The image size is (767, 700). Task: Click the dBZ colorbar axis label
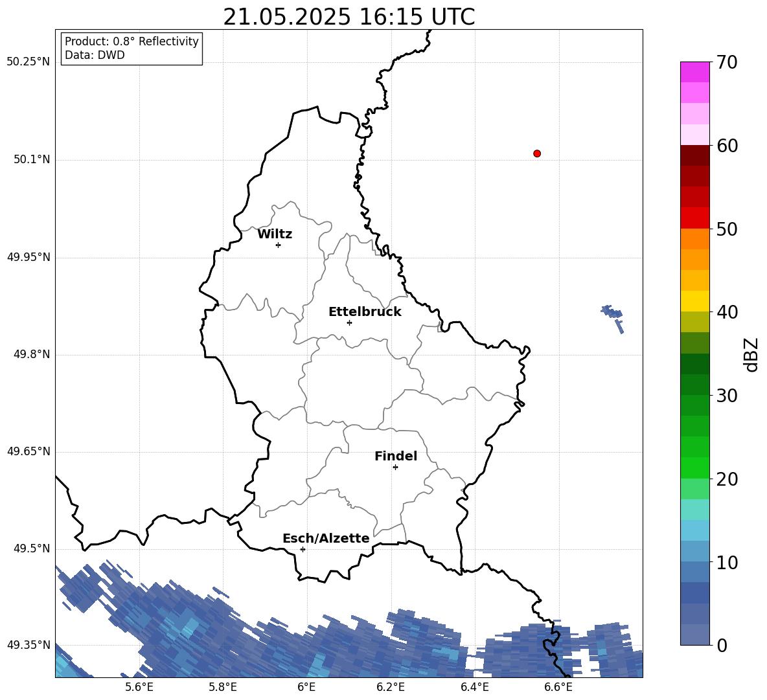751,354
